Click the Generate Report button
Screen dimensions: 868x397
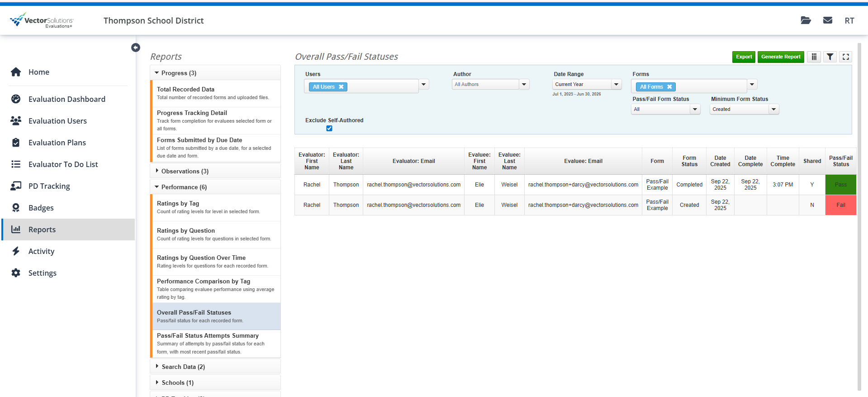click(x=781, y=57)
